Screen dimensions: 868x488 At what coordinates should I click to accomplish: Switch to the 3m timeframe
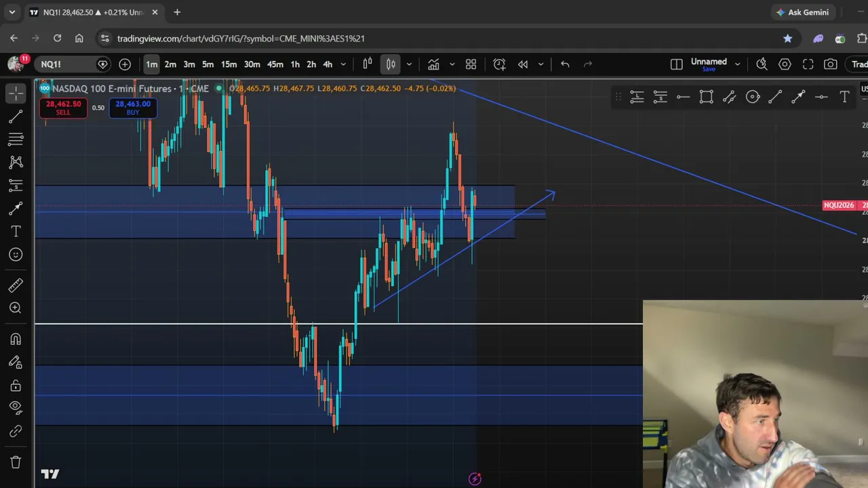[x=189, y=64]
